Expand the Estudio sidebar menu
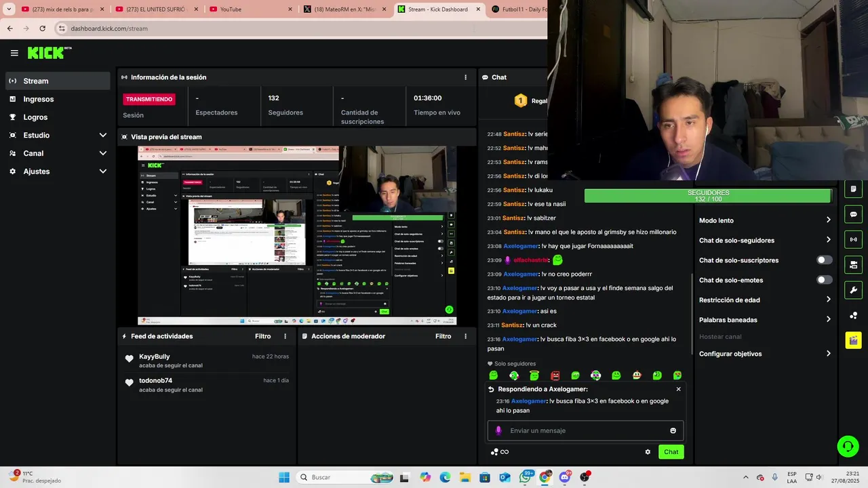 [58, 135]
